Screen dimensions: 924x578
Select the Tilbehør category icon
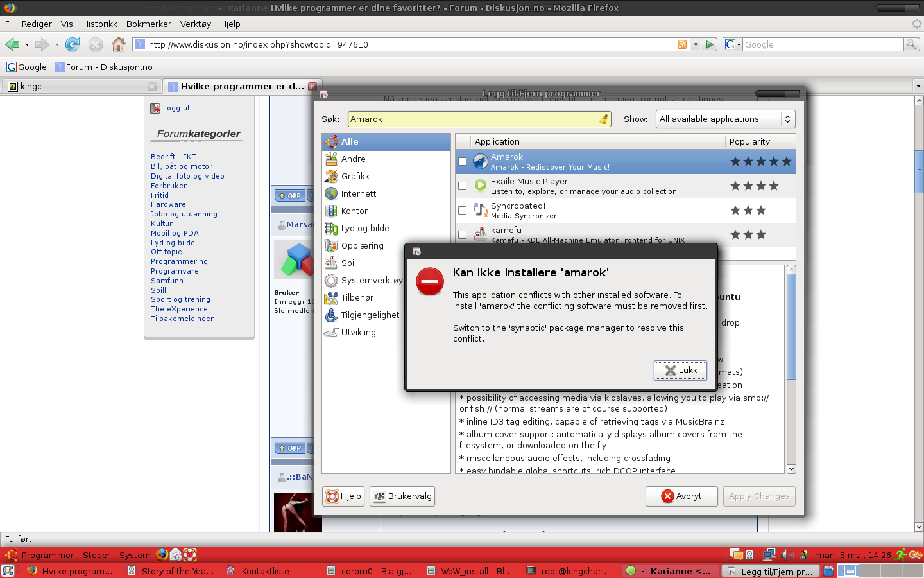tap(331, 298)
